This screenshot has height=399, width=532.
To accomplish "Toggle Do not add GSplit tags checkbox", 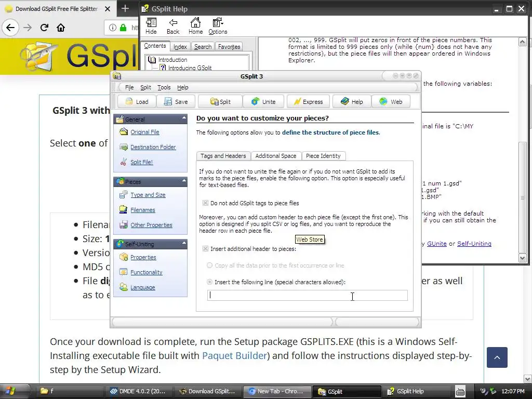I will pos(205,203).
